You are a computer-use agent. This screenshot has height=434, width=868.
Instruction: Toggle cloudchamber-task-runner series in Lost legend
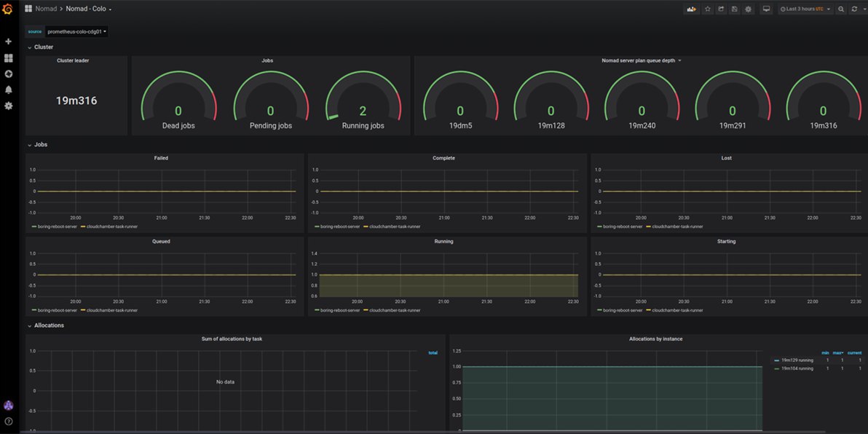tap(677, 226)
